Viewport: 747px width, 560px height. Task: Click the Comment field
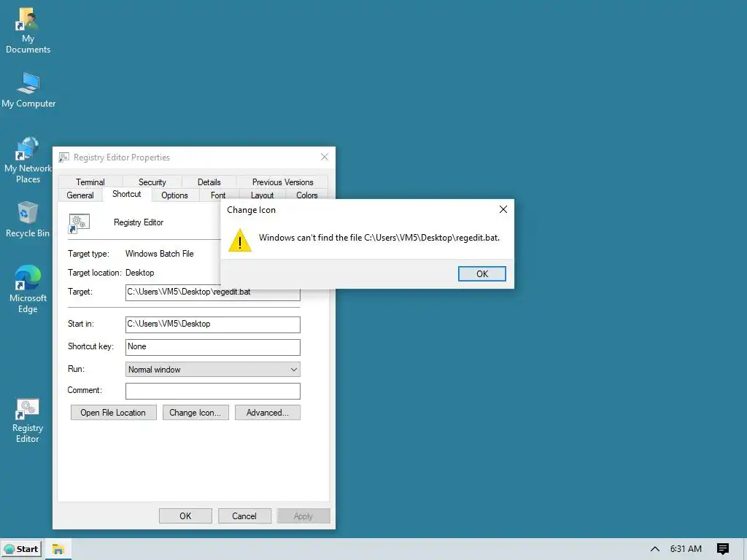[212, 391]
